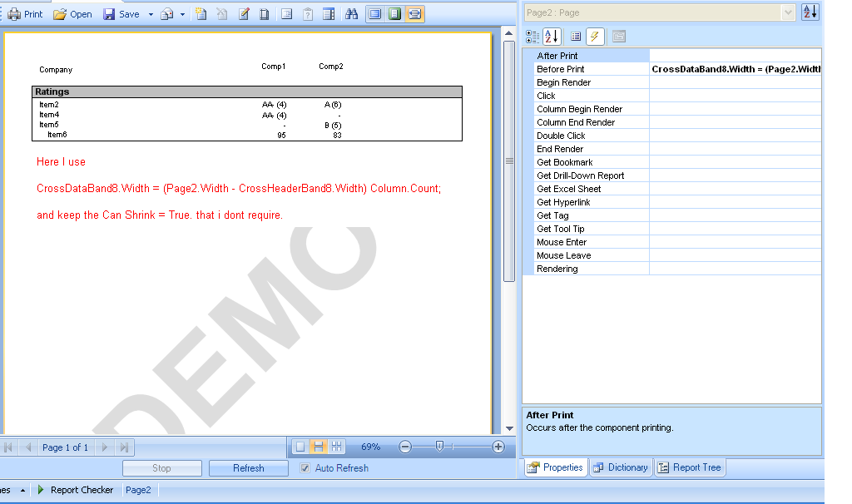Image resolution: width=852 pixels, height=504 pixels.
Task: Open the Send E-mail dropdown arrow
Action: [x=182, y=14]
